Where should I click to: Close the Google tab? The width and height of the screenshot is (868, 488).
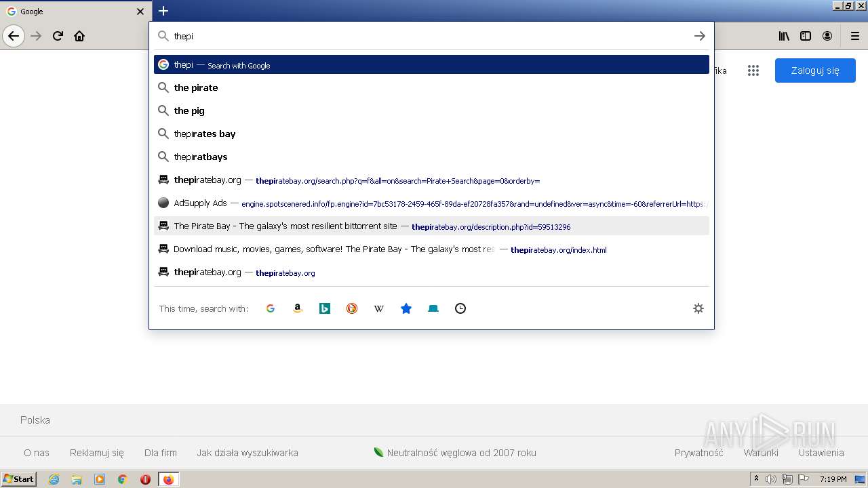[140, 12]
